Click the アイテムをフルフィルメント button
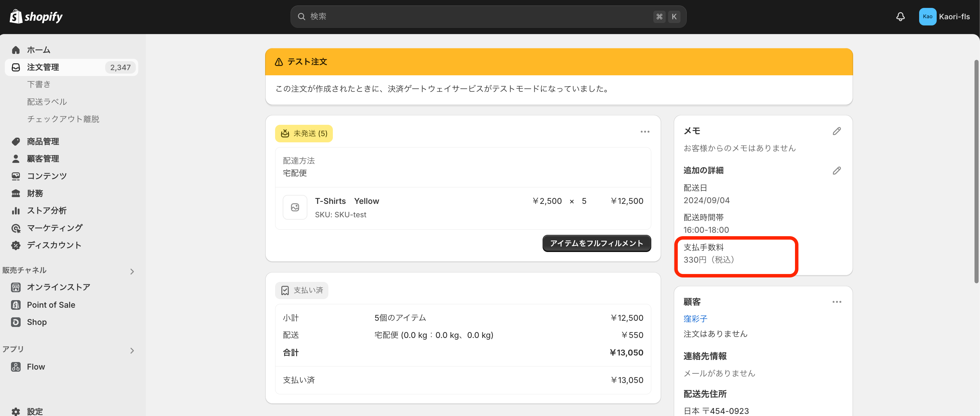 [597, 243]
